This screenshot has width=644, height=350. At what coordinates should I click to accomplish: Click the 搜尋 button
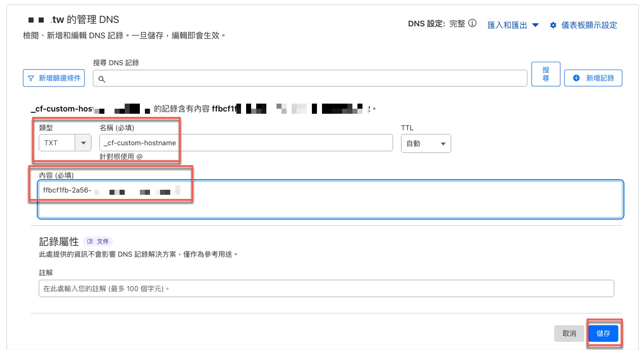click(546, 74)
